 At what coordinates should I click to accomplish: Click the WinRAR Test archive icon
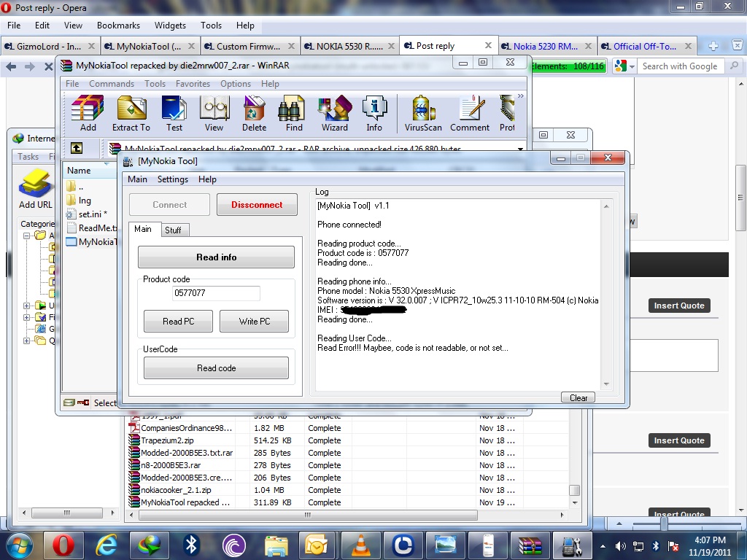(x=174, y=113)
